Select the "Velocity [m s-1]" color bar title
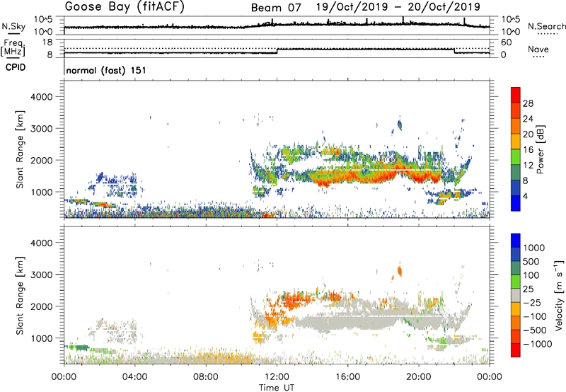This screenshot has height=392, width=566. click(559, 295)
